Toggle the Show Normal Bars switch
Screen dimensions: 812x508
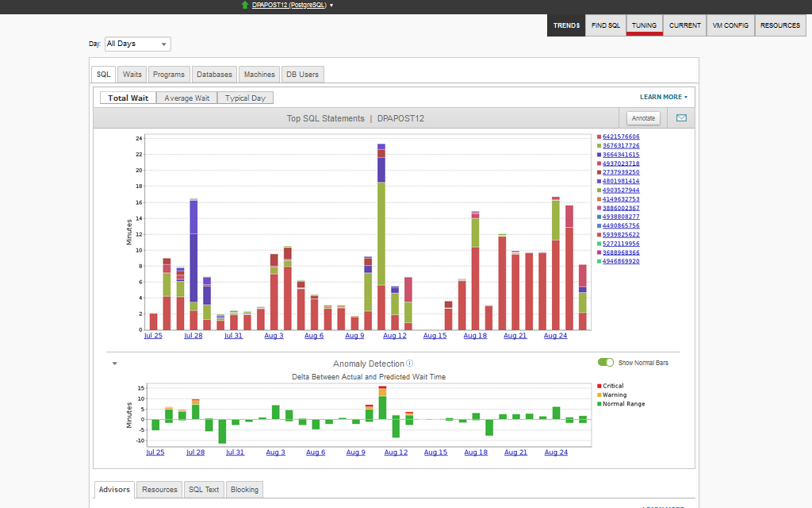pos(606,362)
